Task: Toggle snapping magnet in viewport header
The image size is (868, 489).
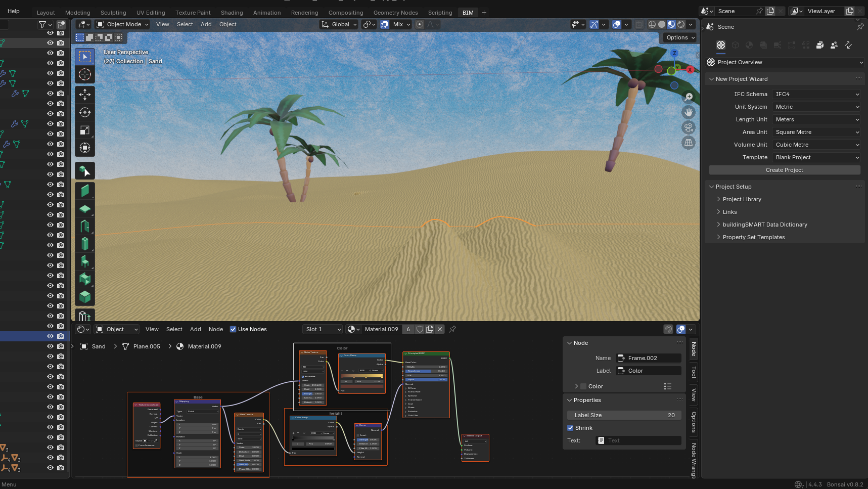Action: click(x=385, y=24)
